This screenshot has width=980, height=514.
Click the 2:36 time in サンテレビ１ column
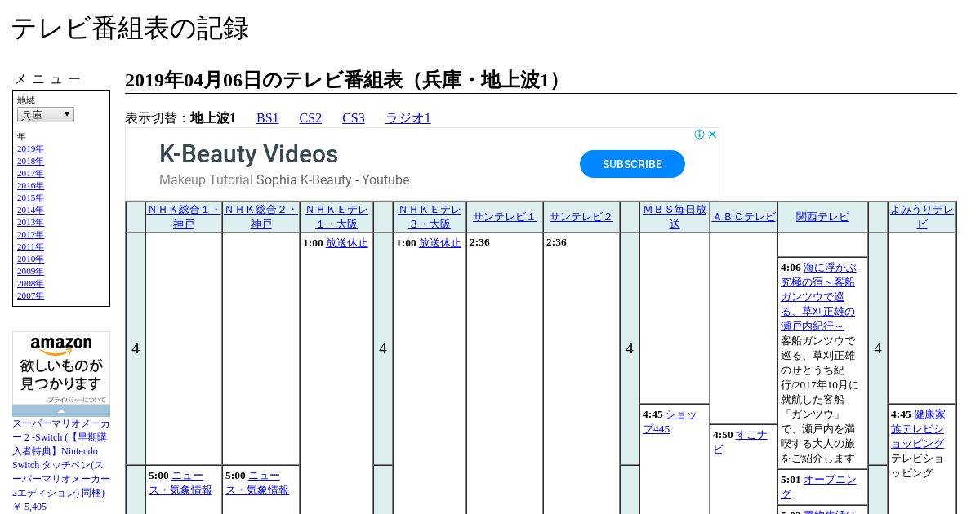[479, 242]
